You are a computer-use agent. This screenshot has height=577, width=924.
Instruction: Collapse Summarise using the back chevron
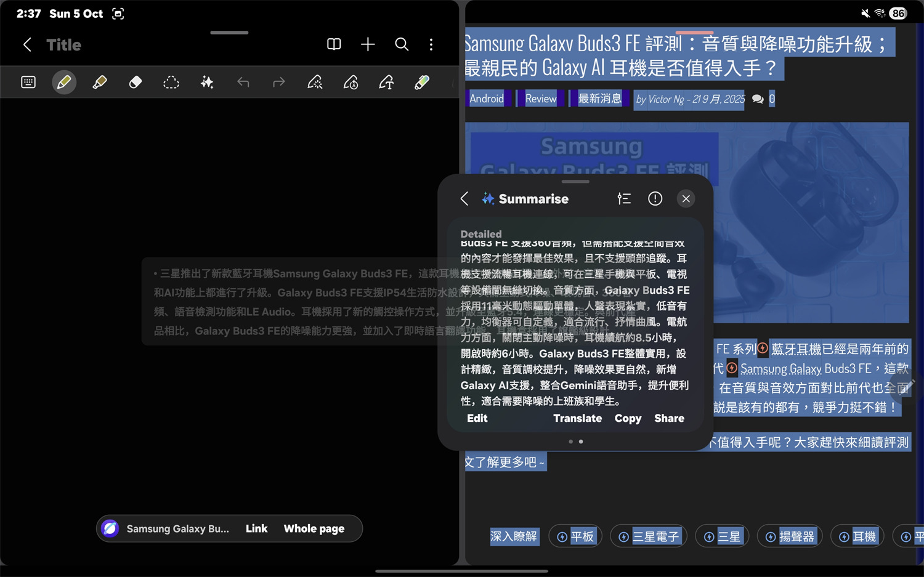pos(464,198)
